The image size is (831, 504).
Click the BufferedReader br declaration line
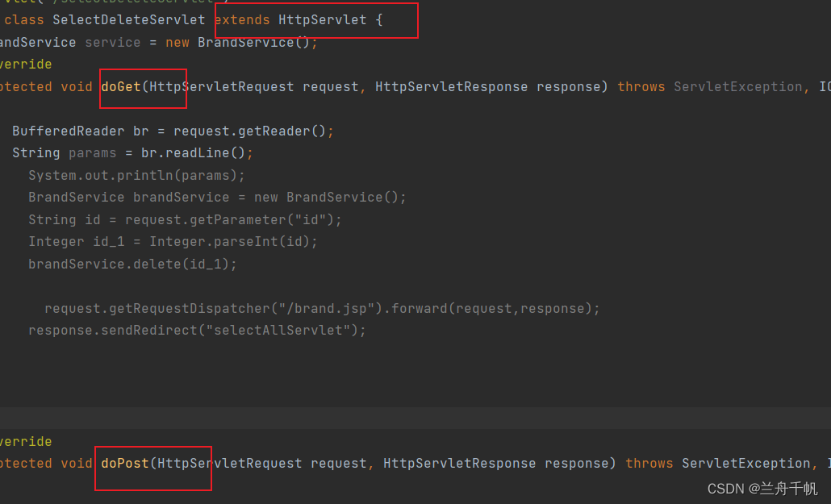point(173,131)
